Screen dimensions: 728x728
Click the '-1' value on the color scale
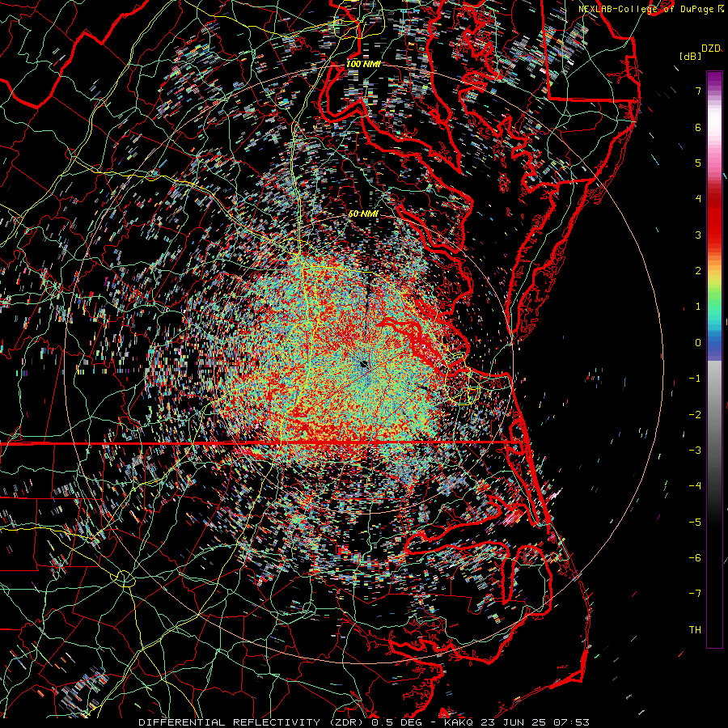click(695, 379)
